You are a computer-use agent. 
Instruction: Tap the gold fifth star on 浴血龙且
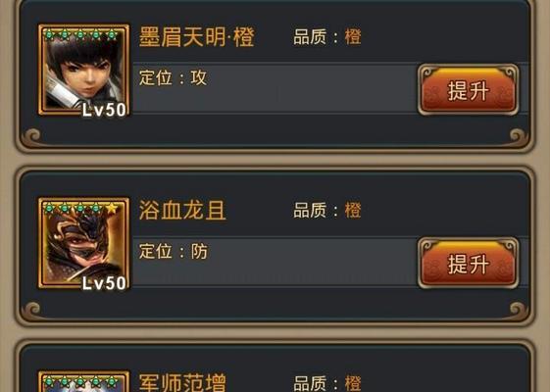click(x=112, y=209)
